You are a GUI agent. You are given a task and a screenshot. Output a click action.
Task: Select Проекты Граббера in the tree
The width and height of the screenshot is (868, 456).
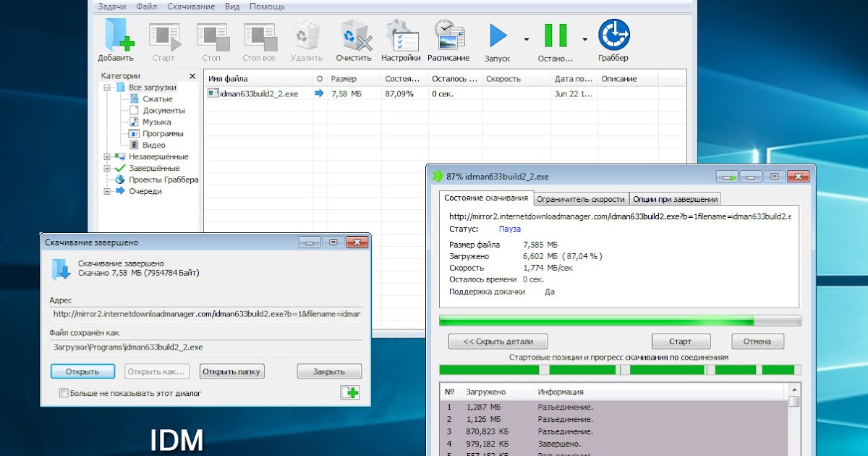[163, 180]
